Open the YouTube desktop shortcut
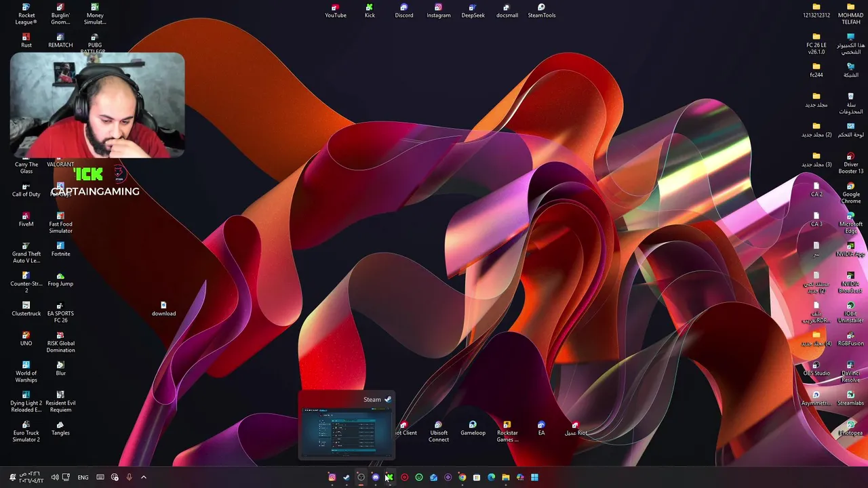The width and height of the screenshot is (868, 488). 335,10
